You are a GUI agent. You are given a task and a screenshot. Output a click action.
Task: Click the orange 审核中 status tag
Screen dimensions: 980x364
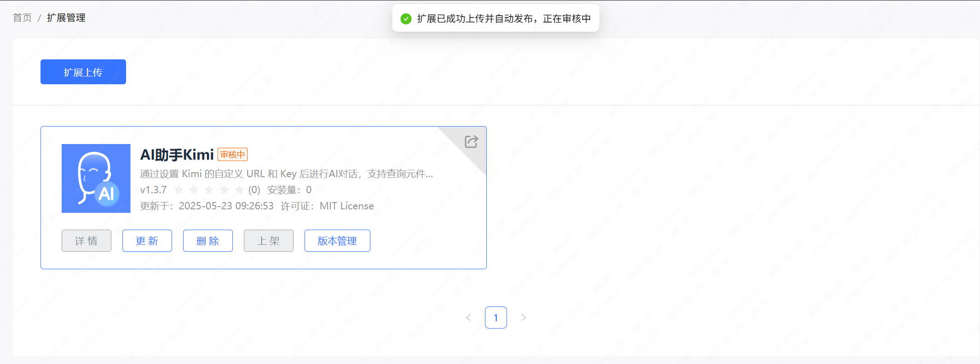(x=232, y=155)
